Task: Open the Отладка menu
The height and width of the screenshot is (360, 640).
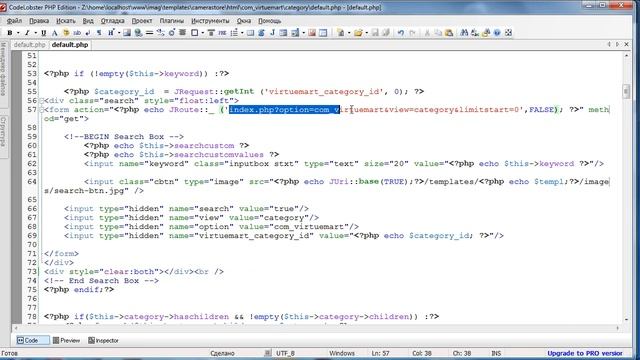Action: 113,21
